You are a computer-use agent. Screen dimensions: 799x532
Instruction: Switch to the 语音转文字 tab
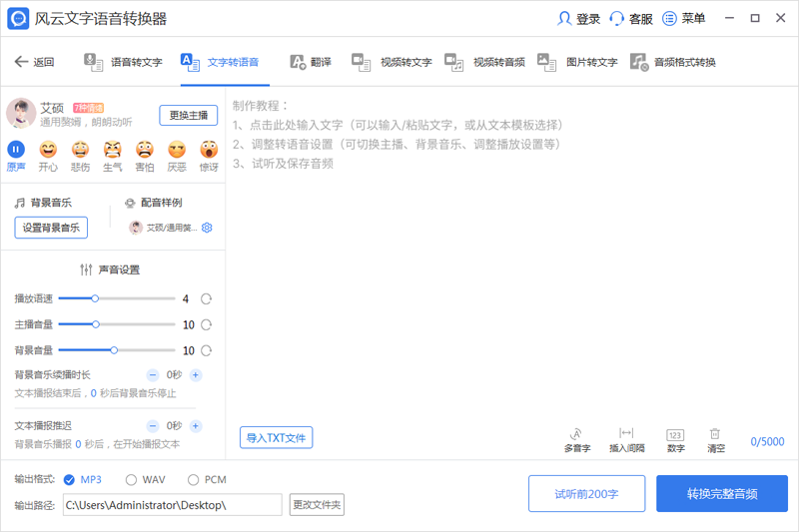124,62
